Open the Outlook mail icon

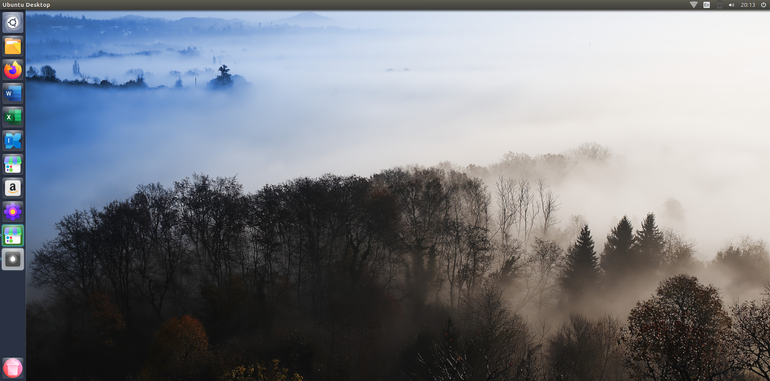13,140
